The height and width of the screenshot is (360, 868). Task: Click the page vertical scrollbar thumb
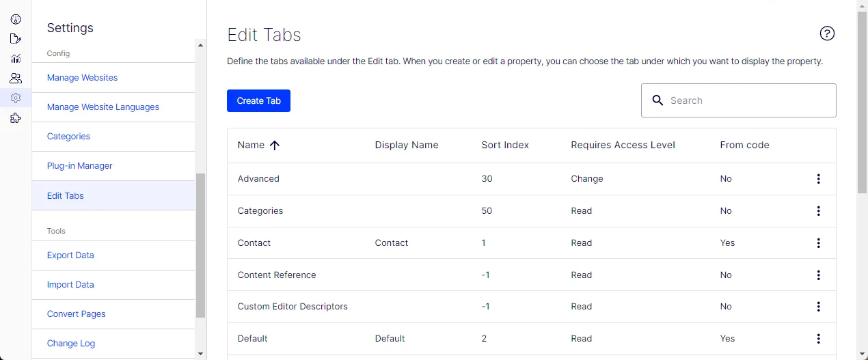point(862,102)
